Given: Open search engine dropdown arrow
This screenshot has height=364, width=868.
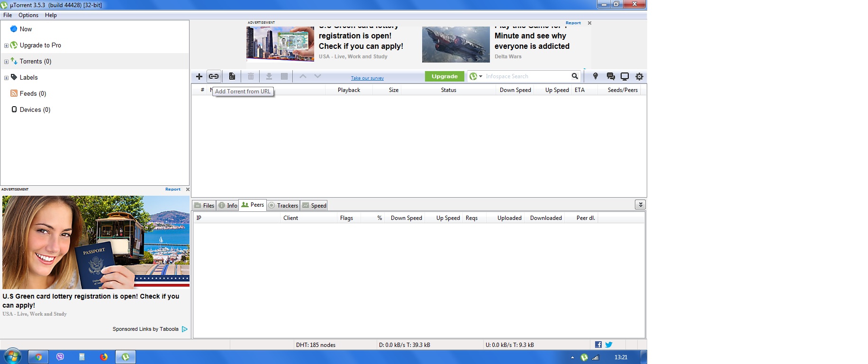Looking at the screenshot, I should [480, 76].
